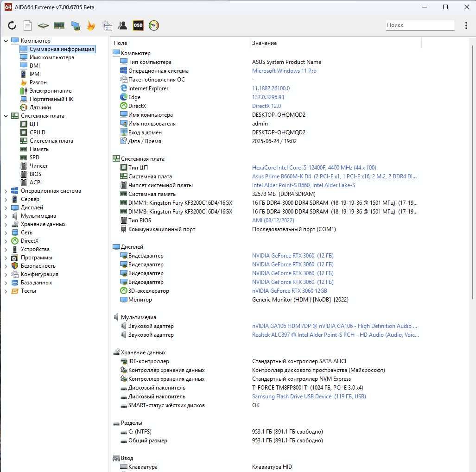The height and width of the screenshot is (472, 476).
Task: Open the nVIDIA GeForce RTX 3060 12GB link
Action: (x=290, y=291)
